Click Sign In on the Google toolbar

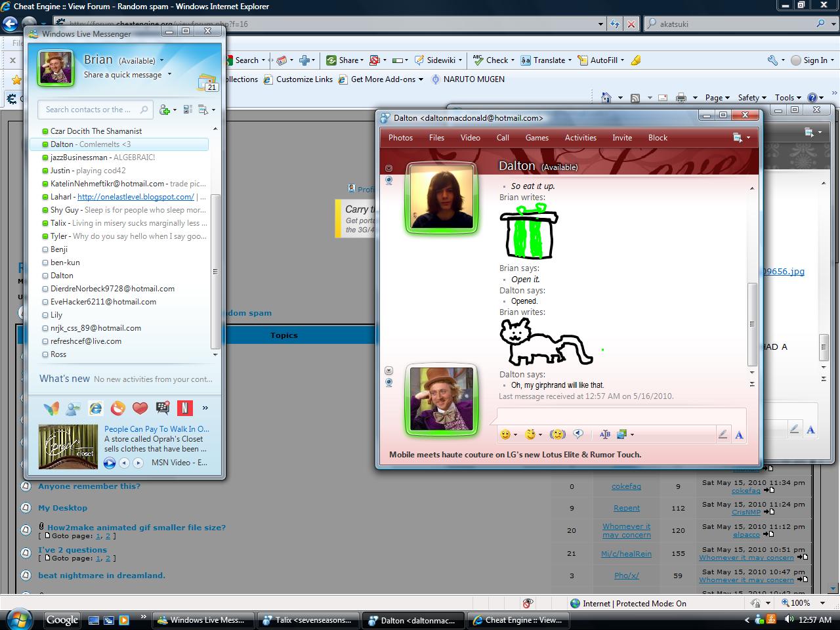click(x=812, y=60)
